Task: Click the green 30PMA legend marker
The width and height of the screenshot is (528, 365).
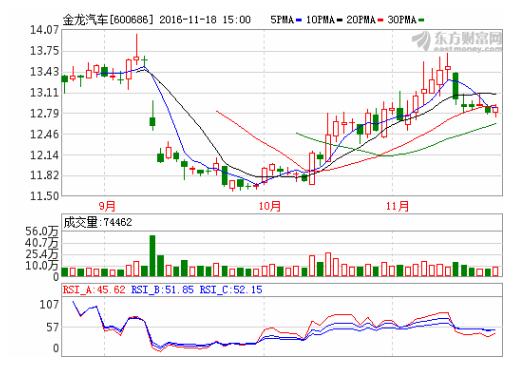Action: [421, 20]
